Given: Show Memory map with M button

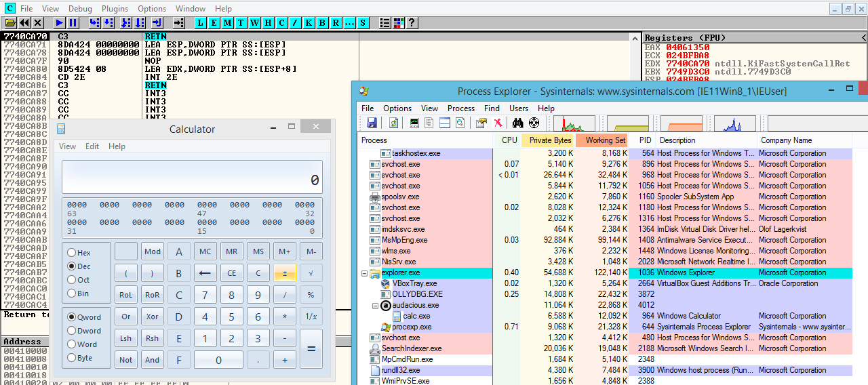Looking at the screenshot, I should pos(228,23).
